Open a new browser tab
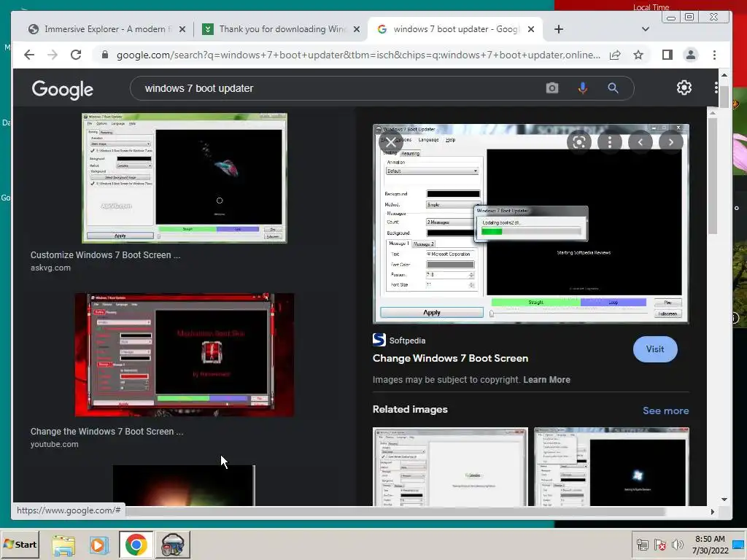The width and height of the screenshot is (747, 560). (x=559, y=29)
